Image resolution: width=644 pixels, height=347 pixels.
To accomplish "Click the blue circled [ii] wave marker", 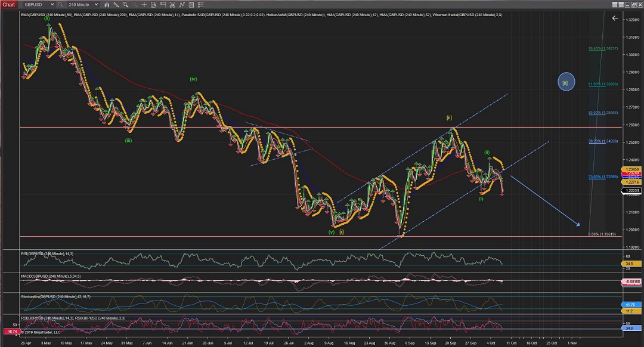I will pos(566,82).
